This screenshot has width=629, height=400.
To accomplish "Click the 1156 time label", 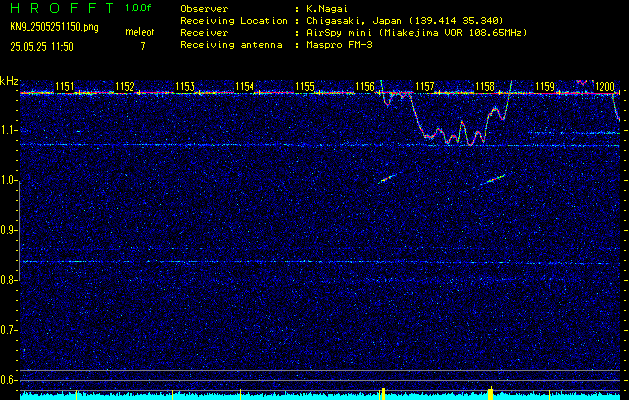I will (x=365, y=86).
